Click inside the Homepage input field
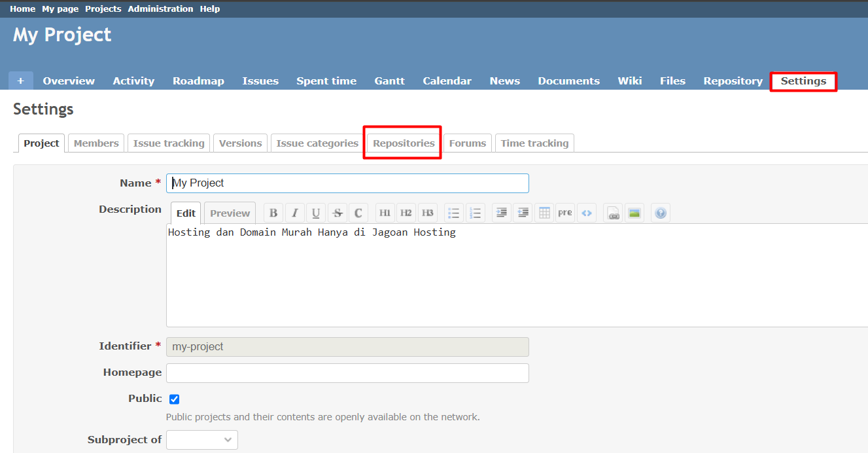 347,372
